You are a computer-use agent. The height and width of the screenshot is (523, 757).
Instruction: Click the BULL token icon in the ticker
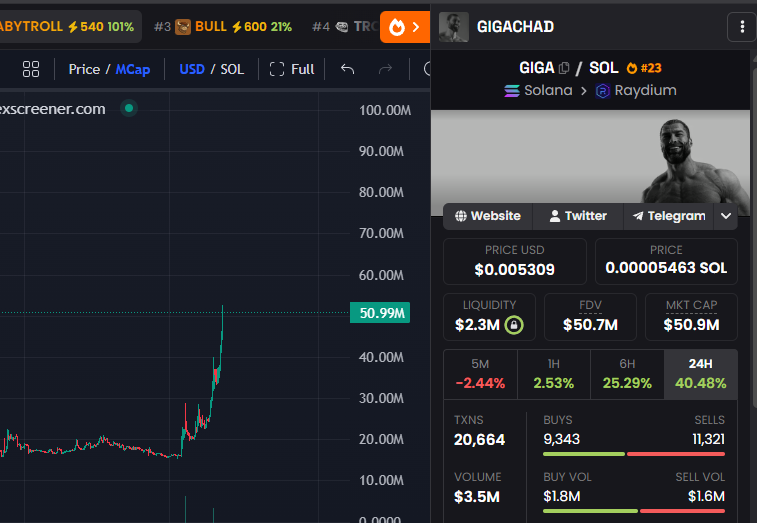coord(183,27)
